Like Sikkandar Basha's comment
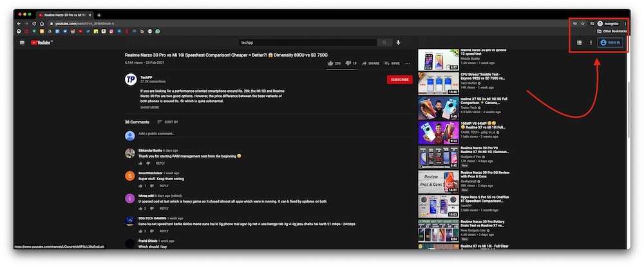644x267 pixels. pyautogui.click(x=140, y=163)
